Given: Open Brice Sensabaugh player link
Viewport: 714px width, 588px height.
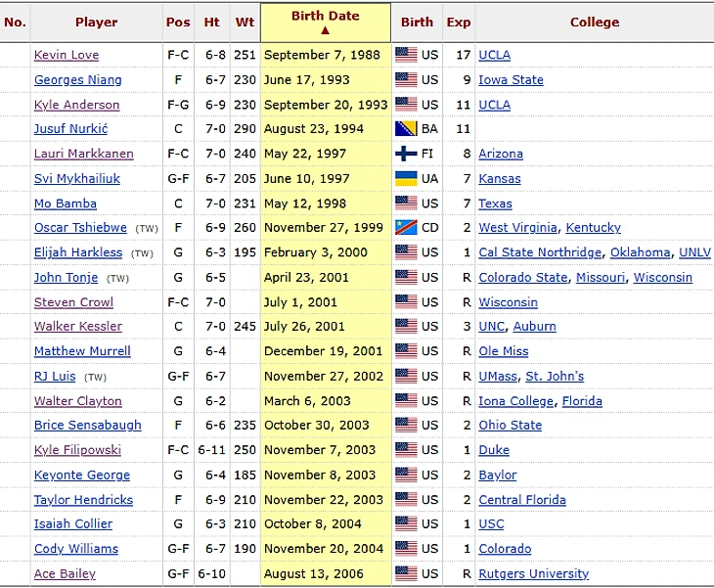Looking at the screenshot, I should (88, 426).
